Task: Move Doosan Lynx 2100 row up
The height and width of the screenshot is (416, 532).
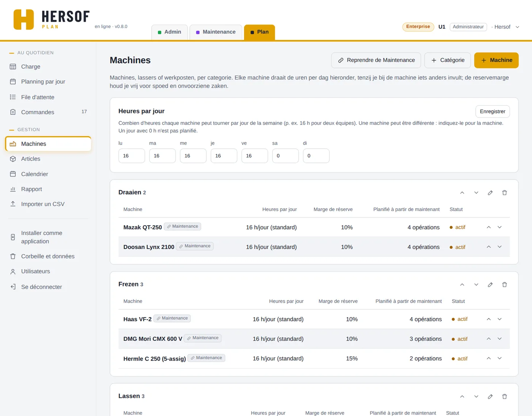Action: coord(489,247)
